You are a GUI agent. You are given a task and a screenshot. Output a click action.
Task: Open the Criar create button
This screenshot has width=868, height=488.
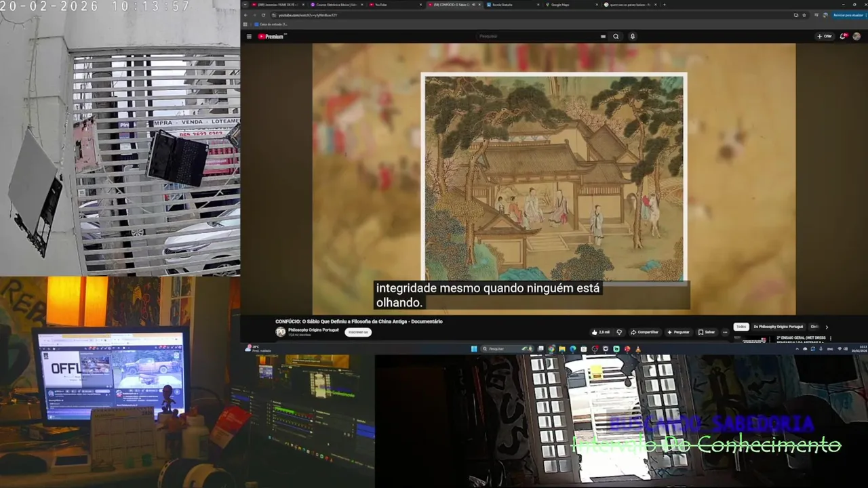coord(825,37)
